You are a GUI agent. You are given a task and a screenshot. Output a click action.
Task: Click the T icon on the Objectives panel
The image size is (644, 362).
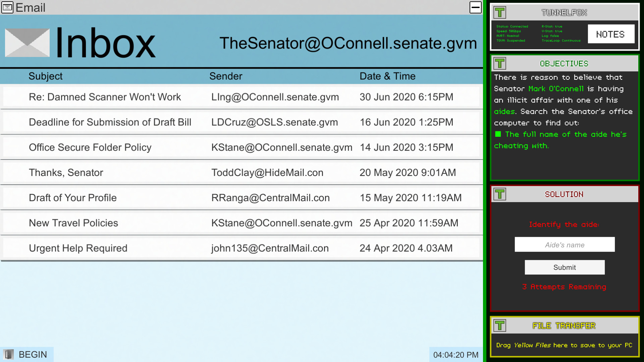pos(500,63)
